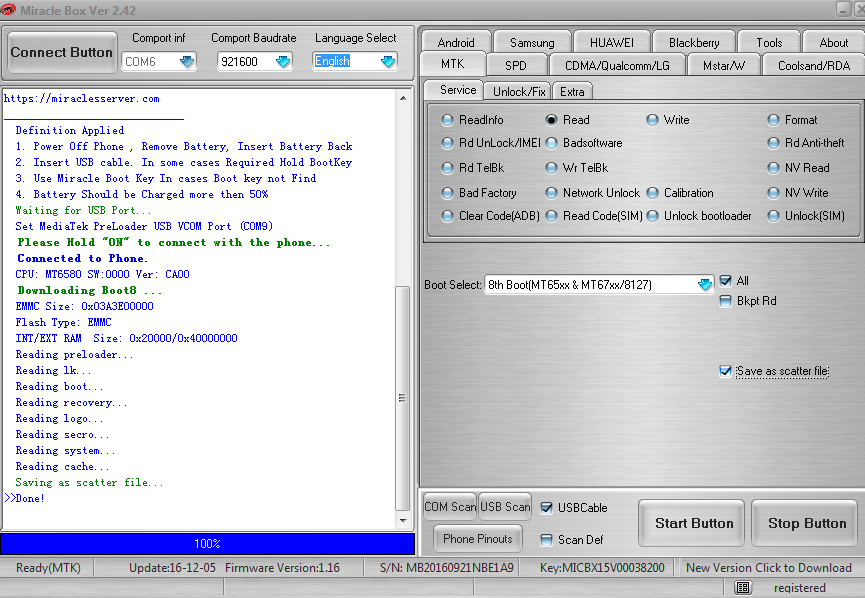Image resolution: width=865 pixels, height=598 pixels.
Task: Open the Blackberry tab
Action: 694,42
